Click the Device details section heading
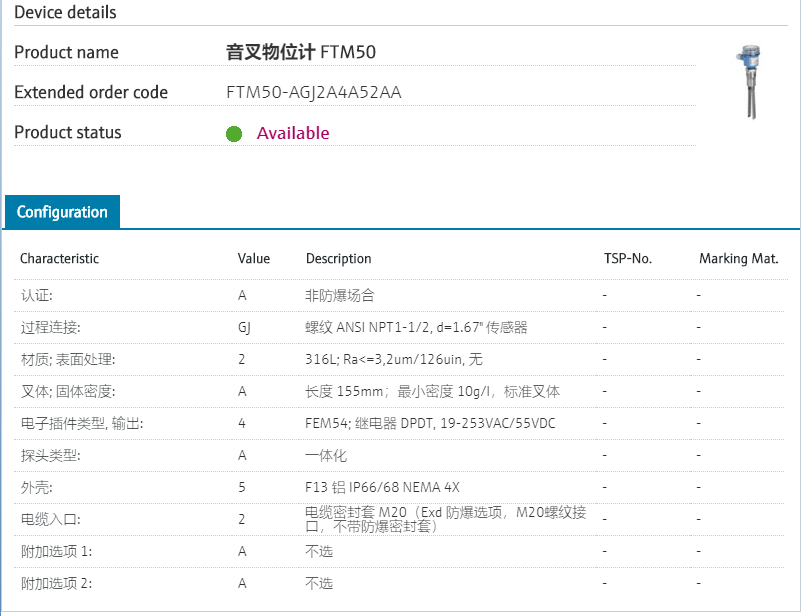This screenshot has height=616, width=801. click(65, 12)
